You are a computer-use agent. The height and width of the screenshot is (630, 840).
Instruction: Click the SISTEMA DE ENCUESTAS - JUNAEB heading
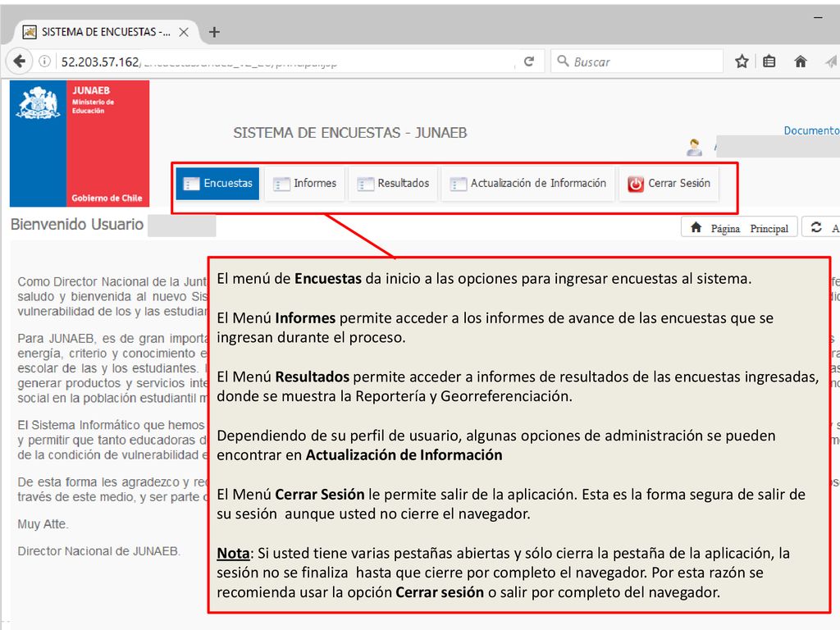click(x=349, y=133)
